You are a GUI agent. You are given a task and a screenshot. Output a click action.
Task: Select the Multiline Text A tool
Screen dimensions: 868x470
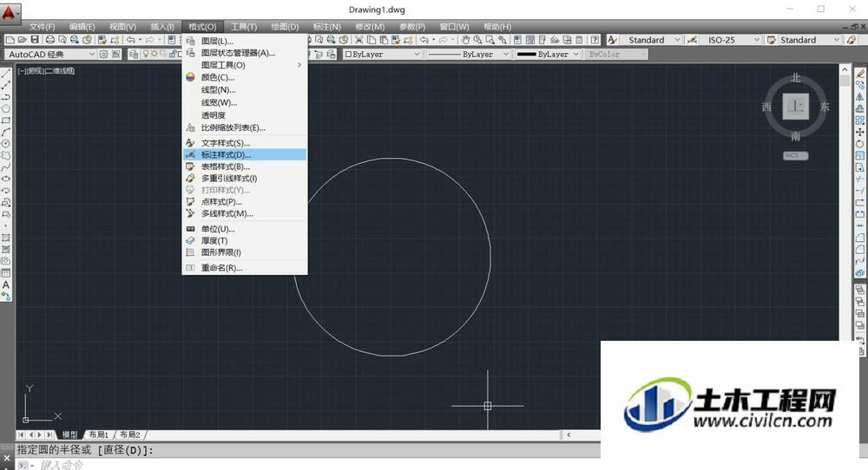pos(6,284)
